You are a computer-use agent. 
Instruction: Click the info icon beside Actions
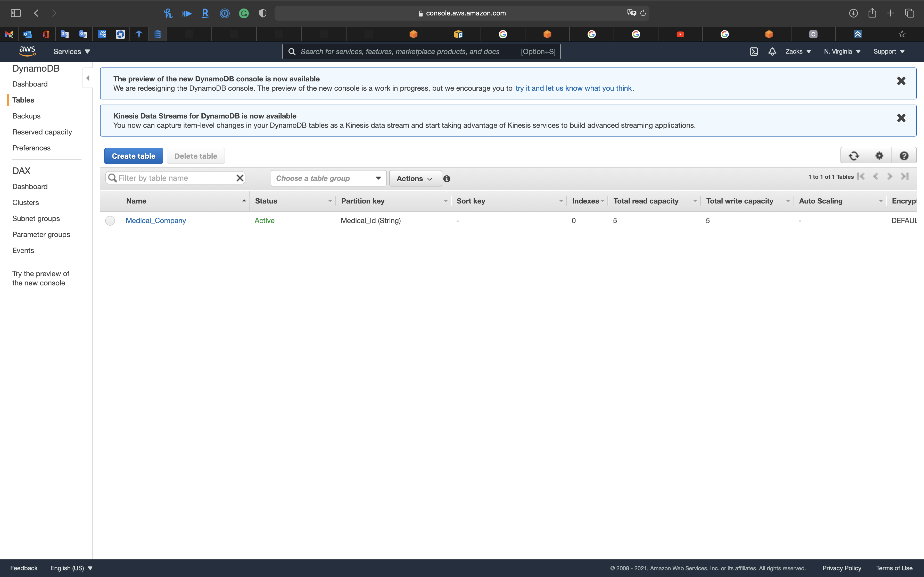(447, 179)
